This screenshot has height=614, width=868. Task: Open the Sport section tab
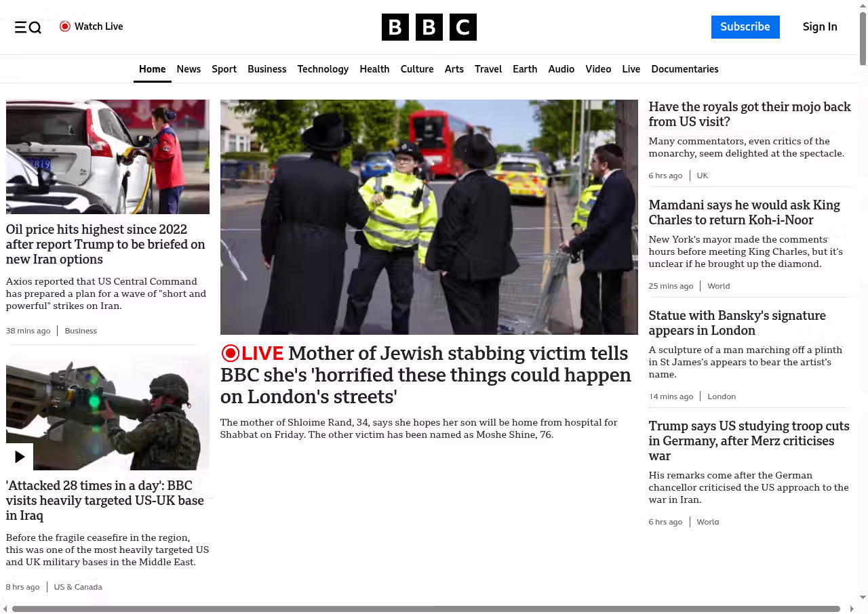point(224,69)
